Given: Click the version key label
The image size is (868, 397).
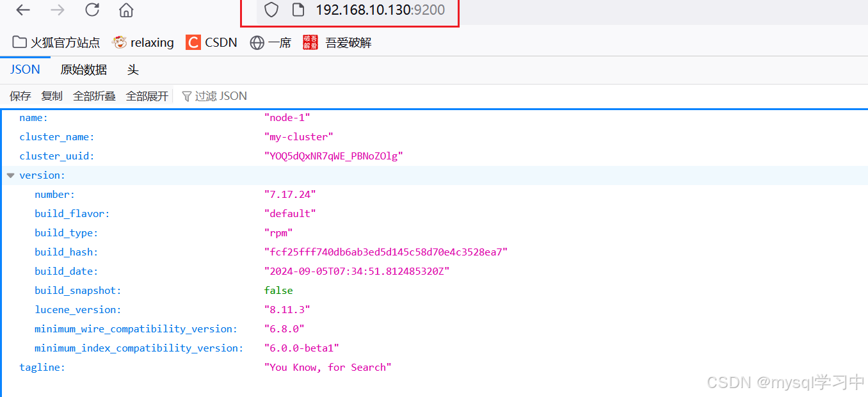Looking at the screenshot, I should 42,175.
